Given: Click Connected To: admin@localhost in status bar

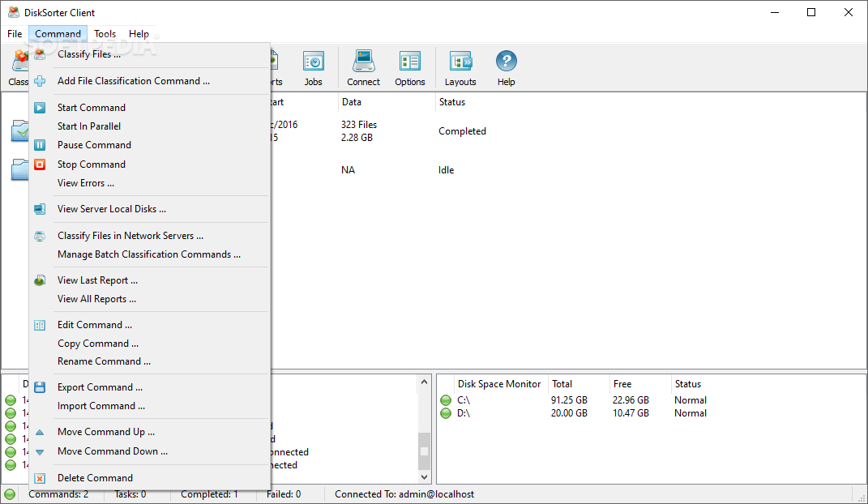Looking at the screenshot, I should coord(404,494).
